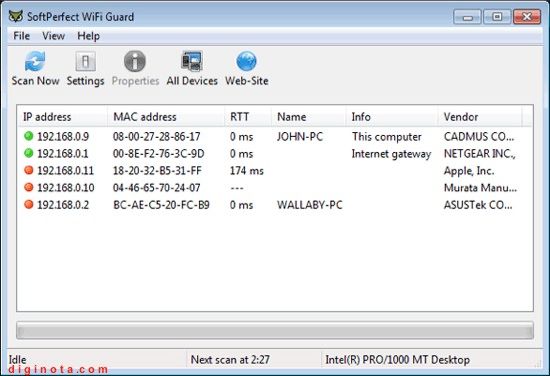Start a scan with Scan Now icon
This screenshot has width=550, height=376.
pos(35,61)
